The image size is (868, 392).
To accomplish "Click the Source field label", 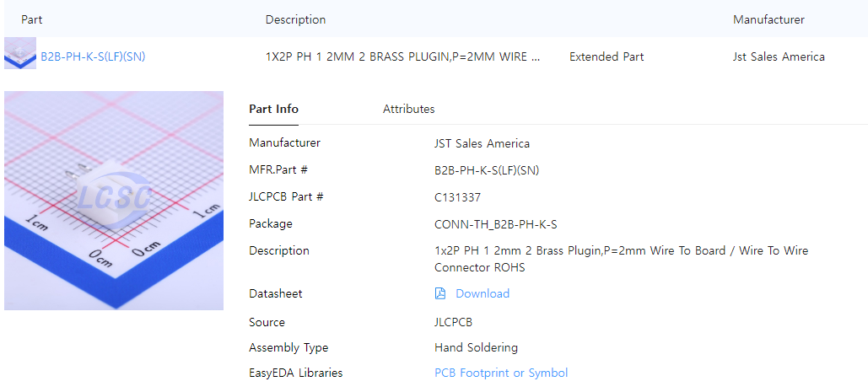I will pos(267,322).
